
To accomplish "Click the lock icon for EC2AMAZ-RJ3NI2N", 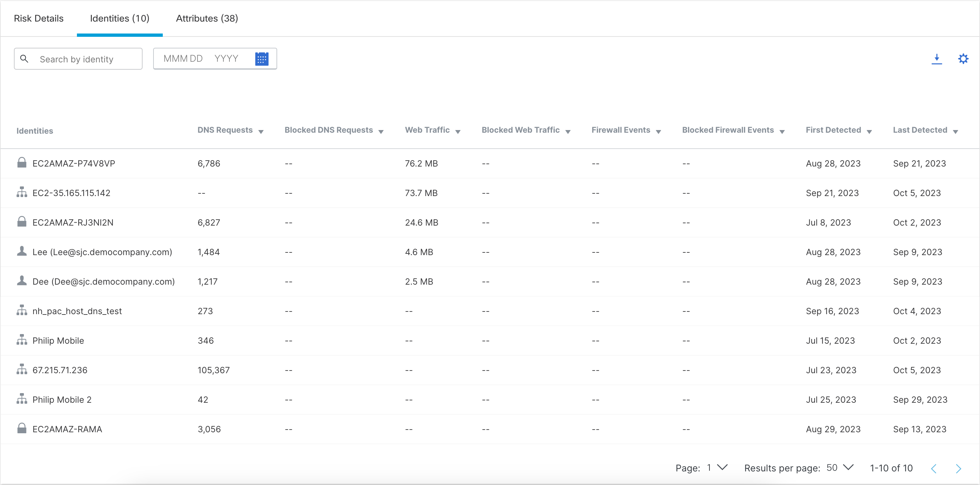I will tap(22, 222).
